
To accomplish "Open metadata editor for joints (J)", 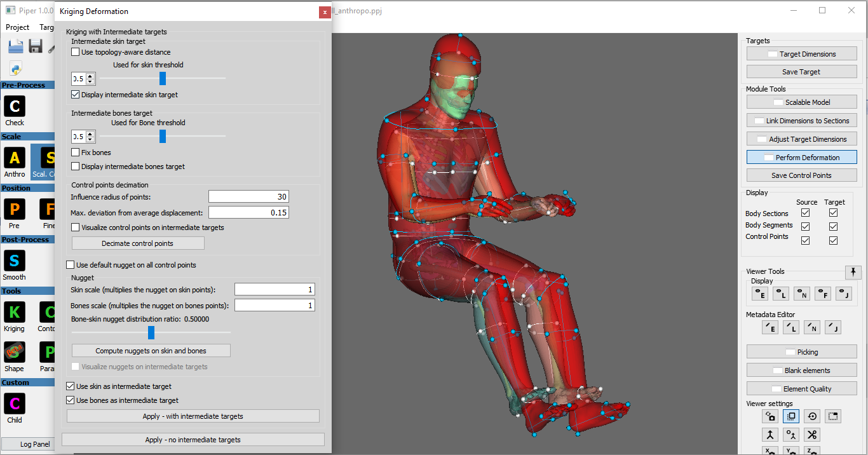I will pos(833,327).
